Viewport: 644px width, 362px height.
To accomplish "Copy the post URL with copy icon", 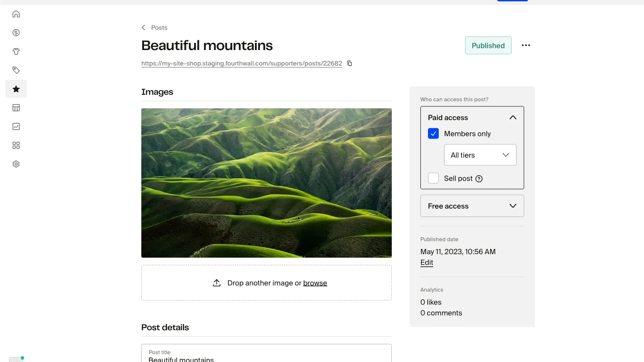I will pyautogui.click(x=350, y=63).
